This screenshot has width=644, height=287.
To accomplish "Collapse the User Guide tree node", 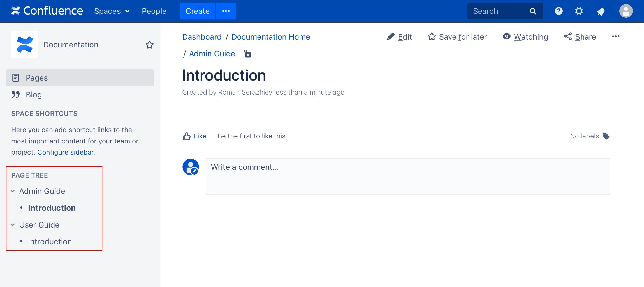I will 13,225.
